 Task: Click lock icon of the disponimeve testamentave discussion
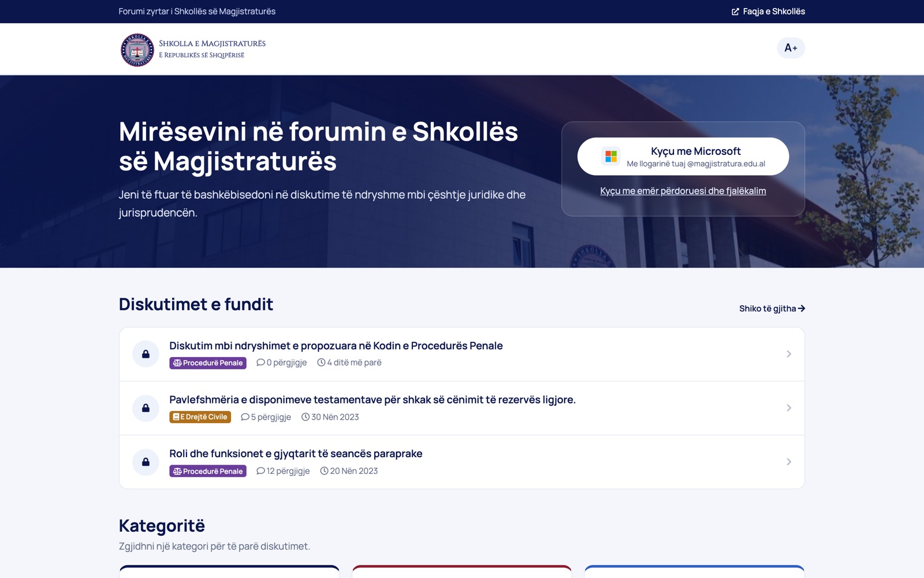click(x=146, y=408)
